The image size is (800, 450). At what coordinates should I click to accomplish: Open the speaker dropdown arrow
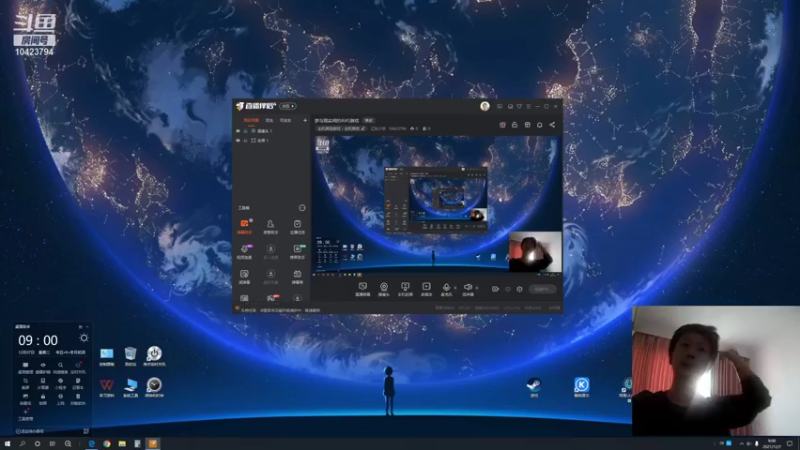[x=477, y=288]
